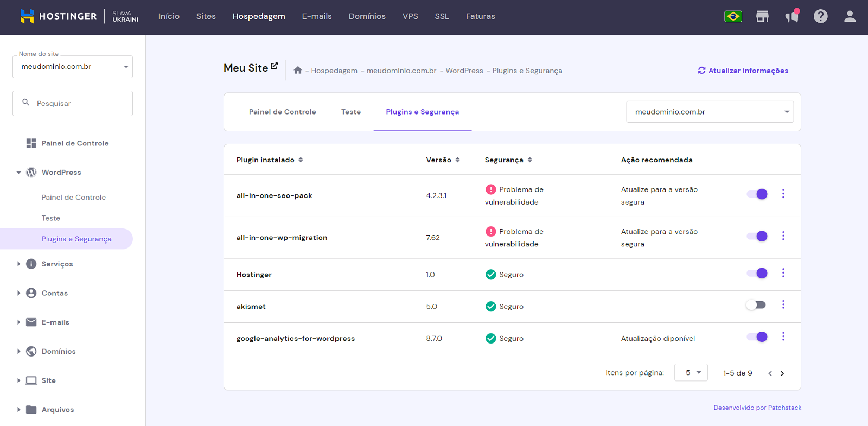
Task: Collapse the WordPress sidebar section
Action: click(18, 173)
